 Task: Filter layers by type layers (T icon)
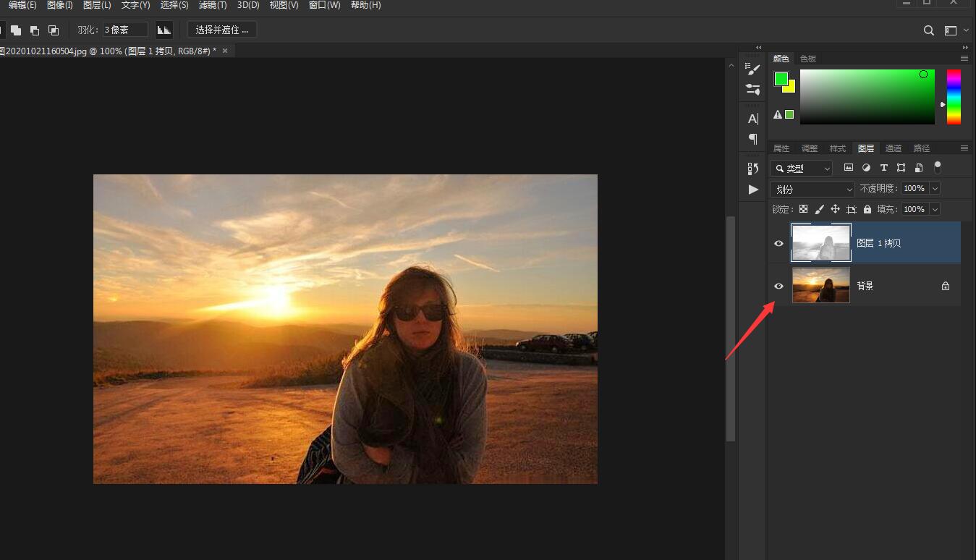883,168
